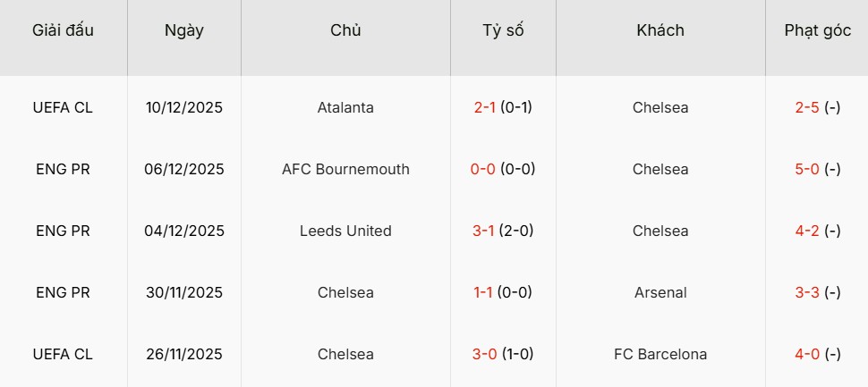Open the 3-1 Leeds United match score
The image size is (868, 387).
point(485,231)
